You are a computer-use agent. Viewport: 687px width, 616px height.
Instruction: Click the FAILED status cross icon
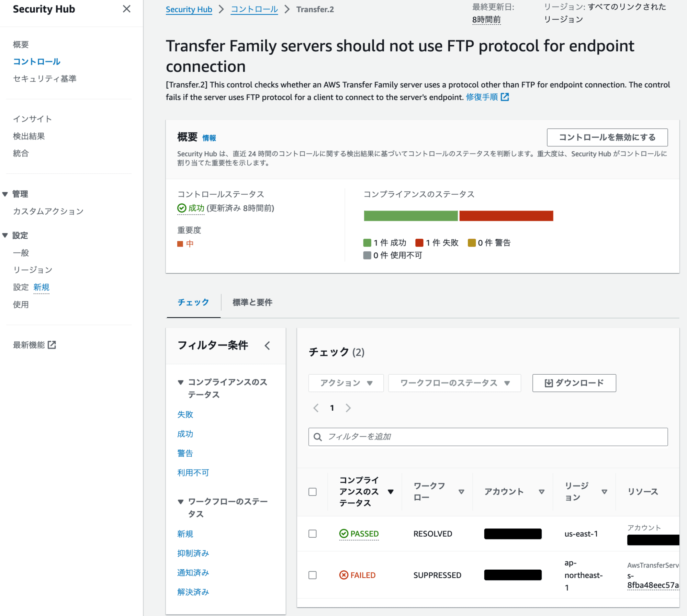pos(344,575)
